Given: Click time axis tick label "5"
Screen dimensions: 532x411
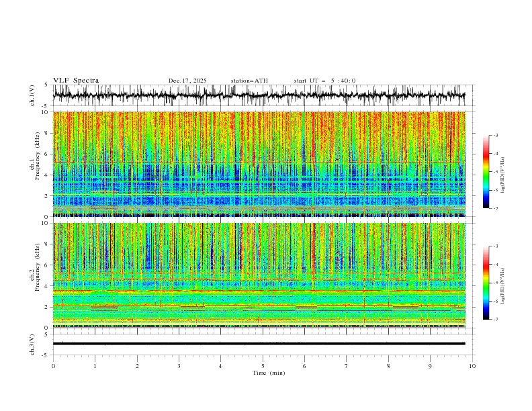Looking at the screenshot, I should click(x=263, y=366).
